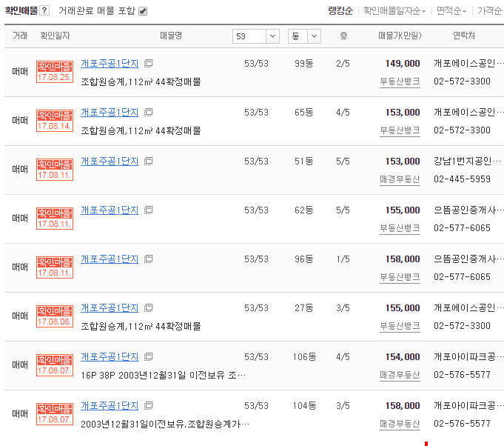The width and height of the screenshot is (504, 446).
Task: Open 부동산뱅크 link under 149,000 price
Action: (400, 81)
